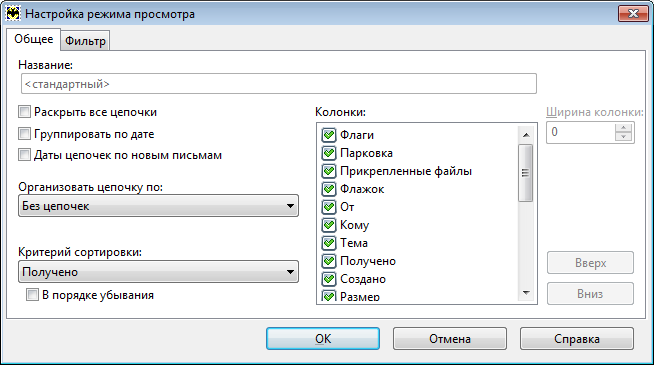The height and width of the screenshot is (365, 654).
Task: Uncheck the Тема column checkmark
Action: tap(329, 243)
